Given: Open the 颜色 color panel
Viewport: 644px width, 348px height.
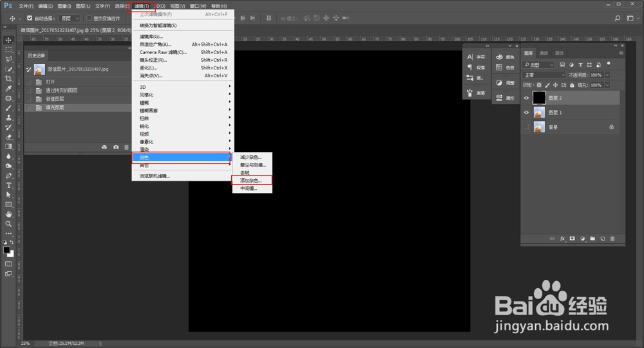Looking at the screenshot, I should pos(505,57).
